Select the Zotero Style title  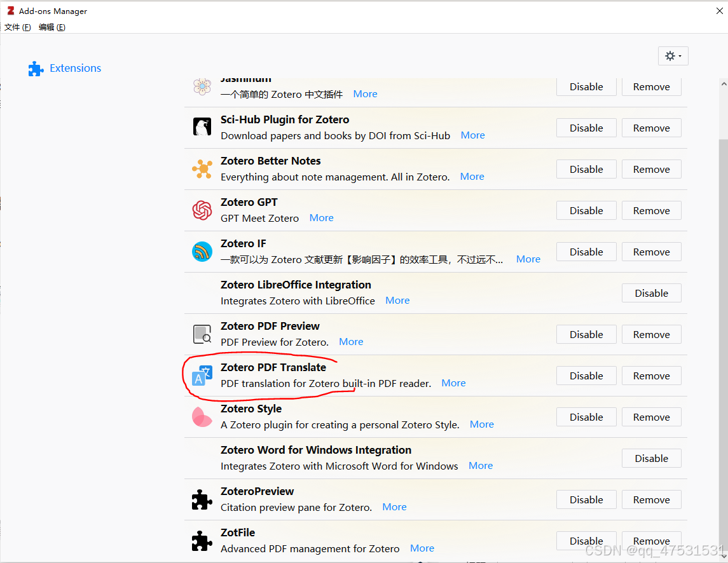pos(251,409)
